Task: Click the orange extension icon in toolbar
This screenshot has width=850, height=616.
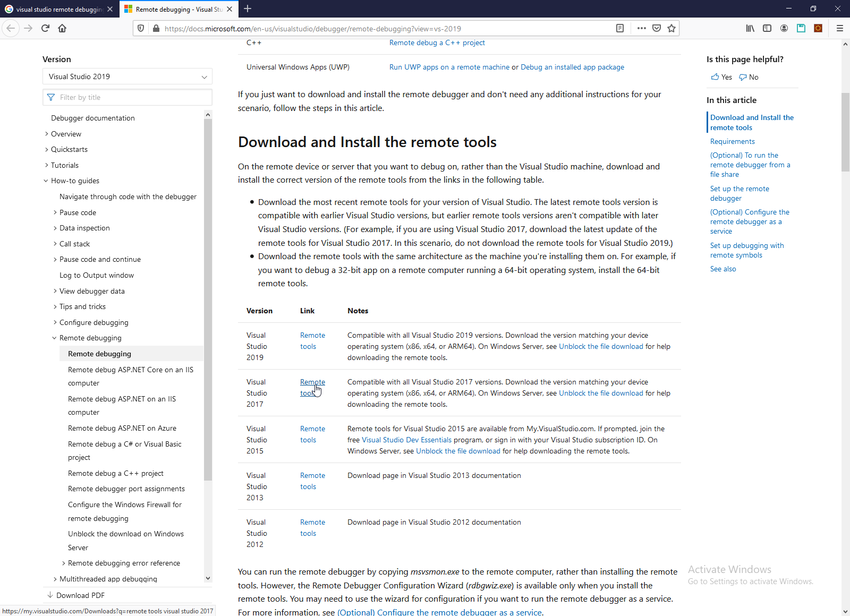Action: (x=818, y=28)
